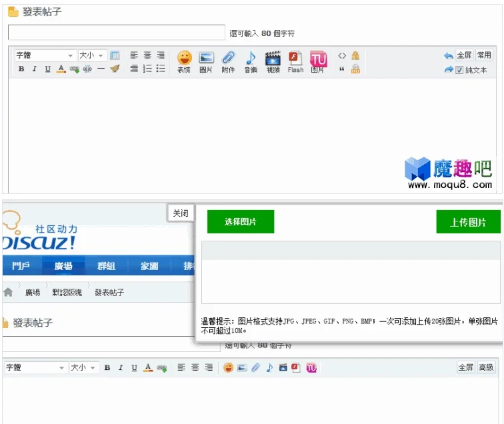Insert a table in the upper editor
This screenshot has height=424, width=504.
pos(115,55)
